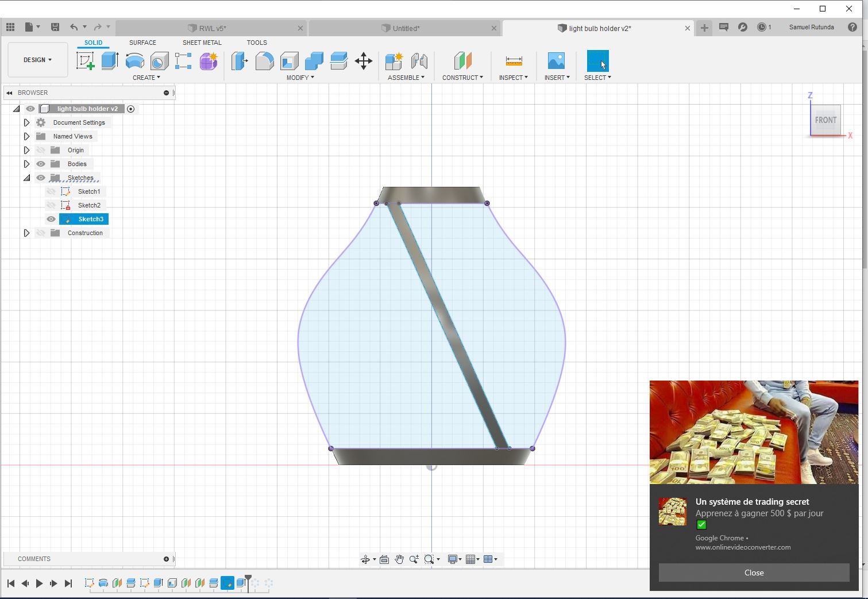Image resolution: width=868 pixels, height=599 pixels.
Task: Expand the Bodies folder
Action: point(26,164)
